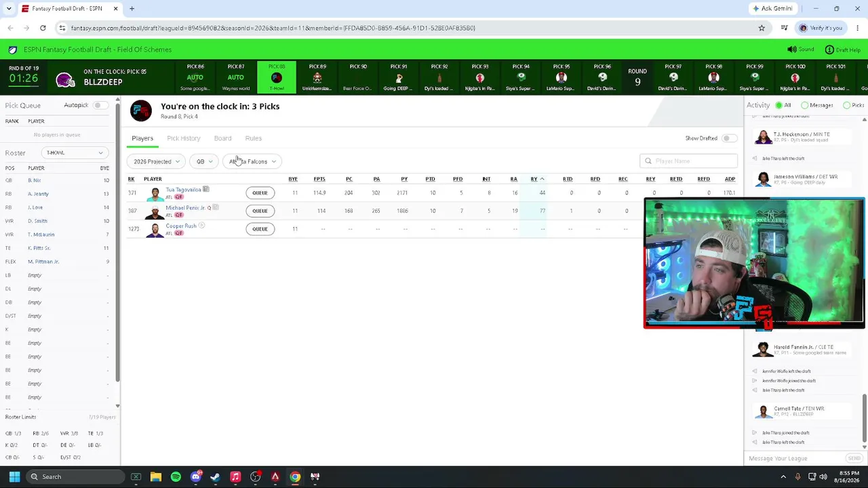Viewport: 868px width, 488px height.
Task: Click the Ask Gemini button
Action: [772, 9]
